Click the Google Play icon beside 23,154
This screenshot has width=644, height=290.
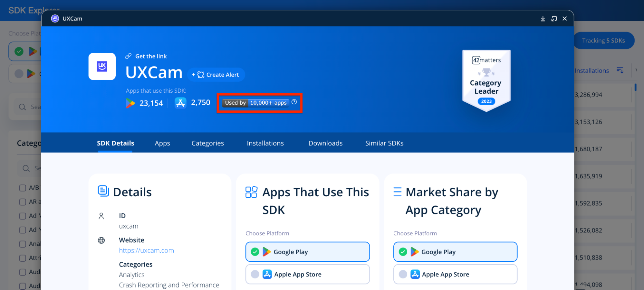tap(130, 103)
